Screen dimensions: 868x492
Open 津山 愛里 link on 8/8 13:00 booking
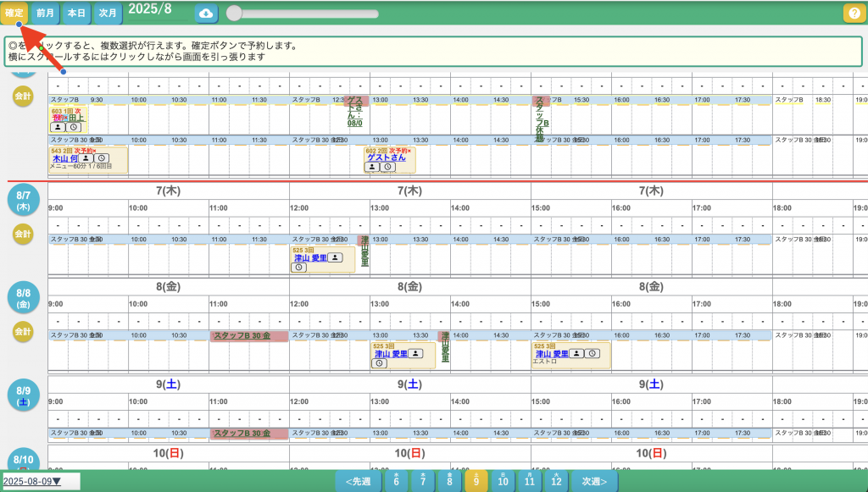(x=391, y=354)
